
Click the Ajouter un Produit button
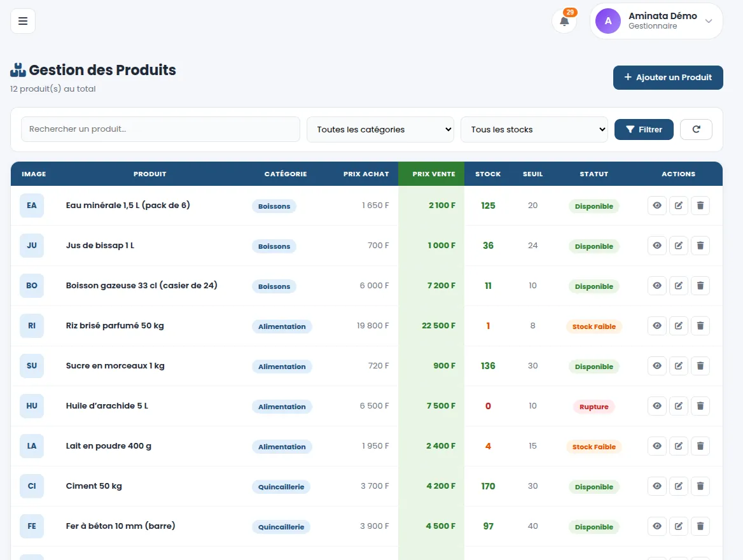(668, 77)
